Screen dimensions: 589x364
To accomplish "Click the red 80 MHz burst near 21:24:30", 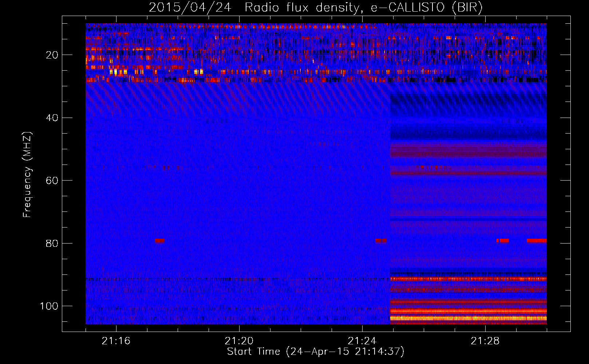I will click(381, 241).
